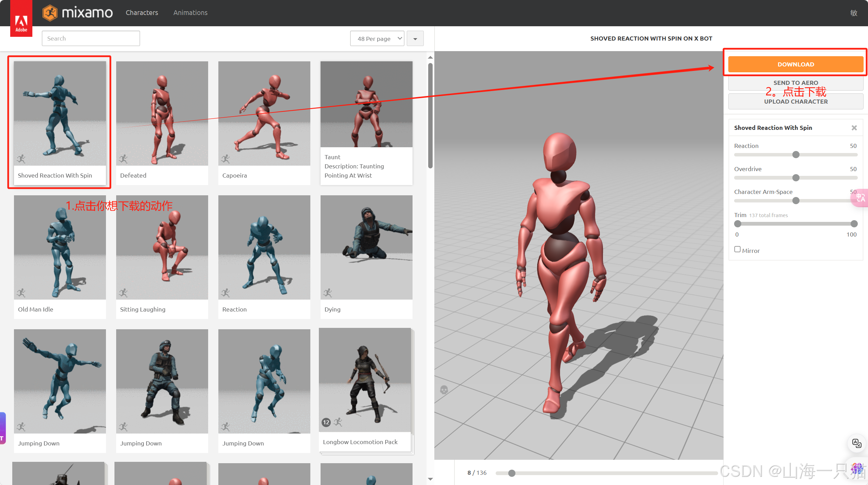This screenshot has height=485, width=868.
Task: Click the scroll up arrow of animation list
Action: [430, 57]
